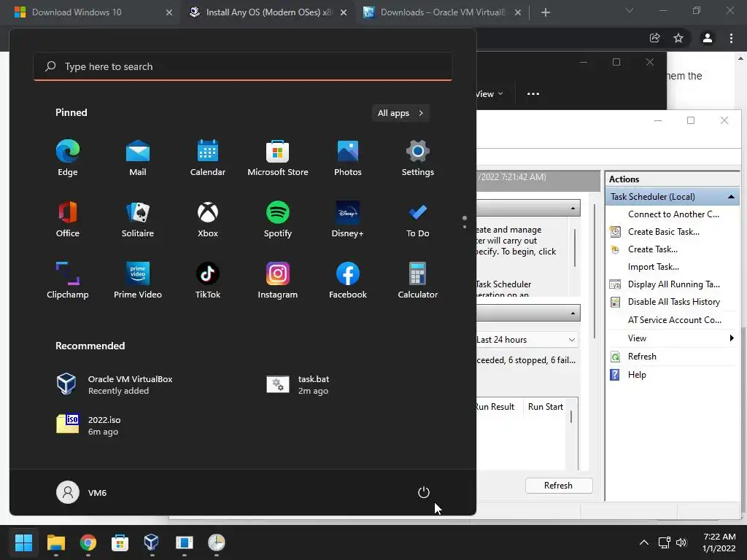Screen dimensions: 747x560
Task: Click Connect to Another Computer action
Action: pos(673,214)
